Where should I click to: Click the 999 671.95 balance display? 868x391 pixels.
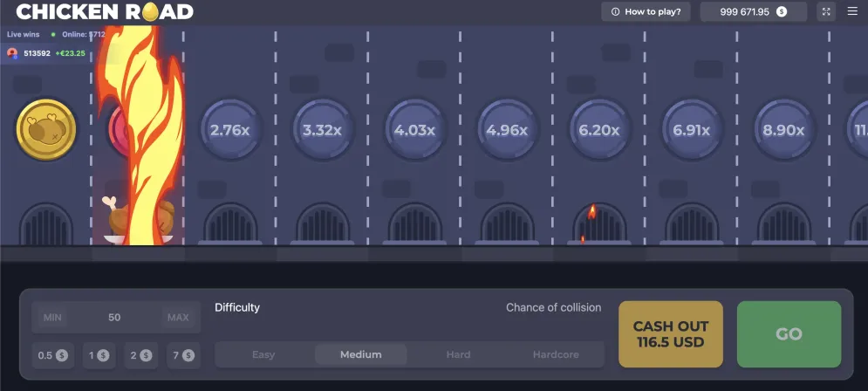click(x=753, y=11)
